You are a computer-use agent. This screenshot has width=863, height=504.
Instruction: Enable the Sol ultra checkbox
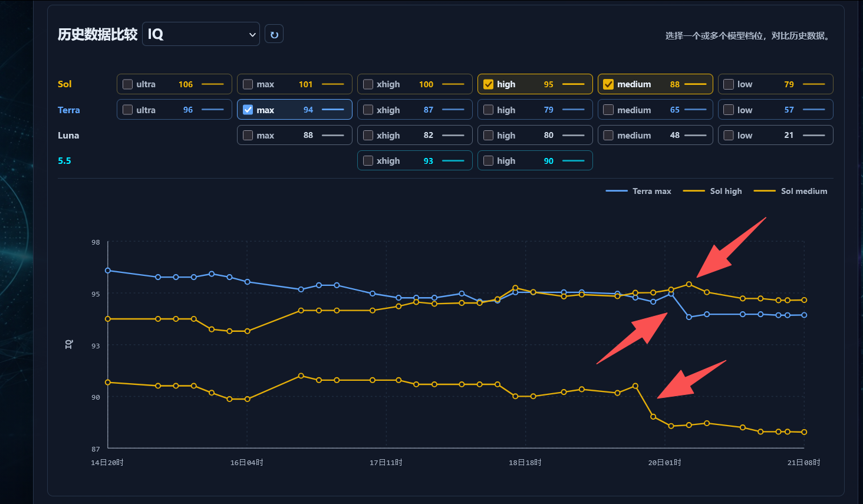pos(127,84)
